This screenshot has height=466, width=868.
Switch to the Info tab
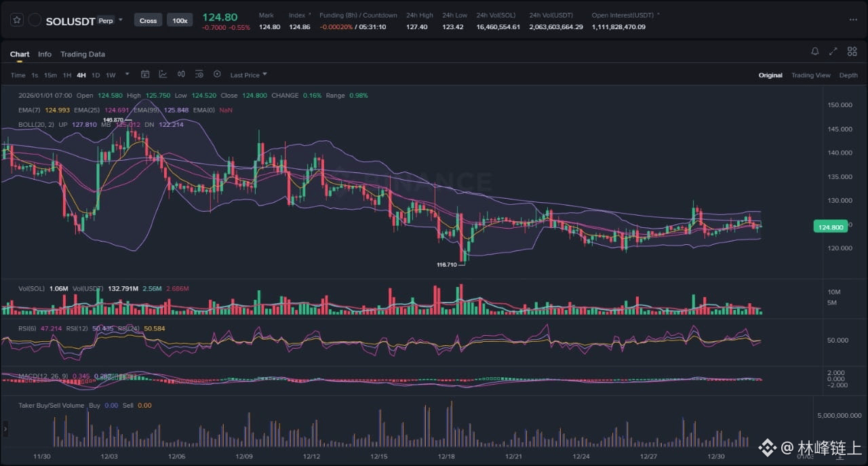45,54
